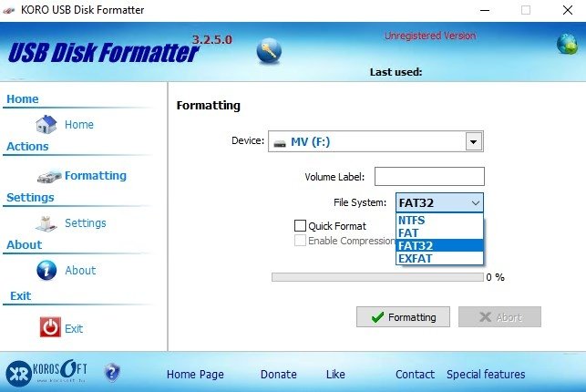Open Home Page footer link
The image size is (586, 392).
pyautogui.click(x=195, y=374)
